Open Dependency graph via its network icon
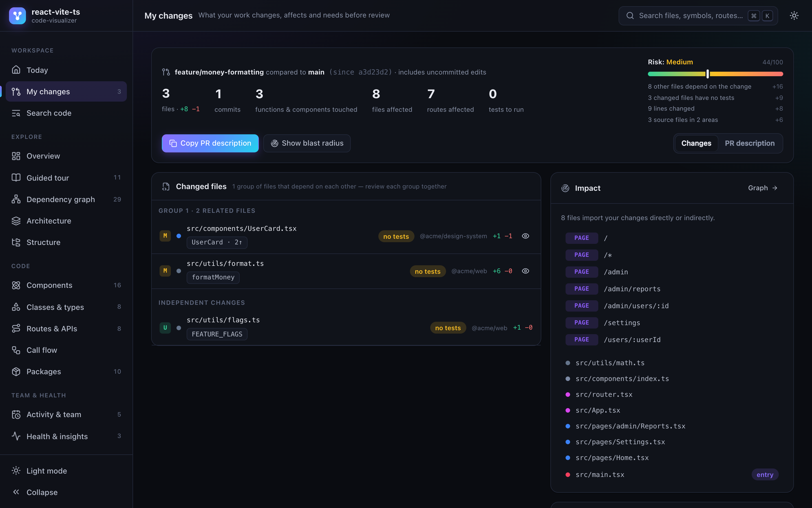 [x=16, y=199]
